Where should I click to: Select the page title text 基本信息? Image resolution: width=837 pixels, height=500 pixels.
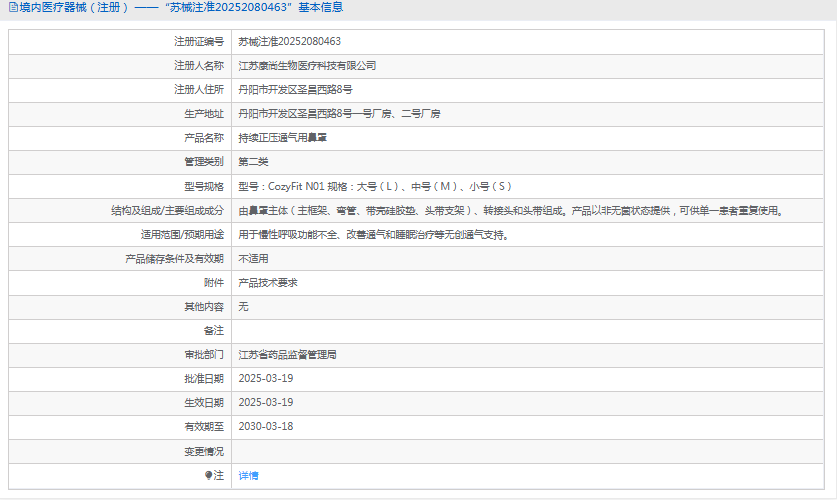(320, 7)
